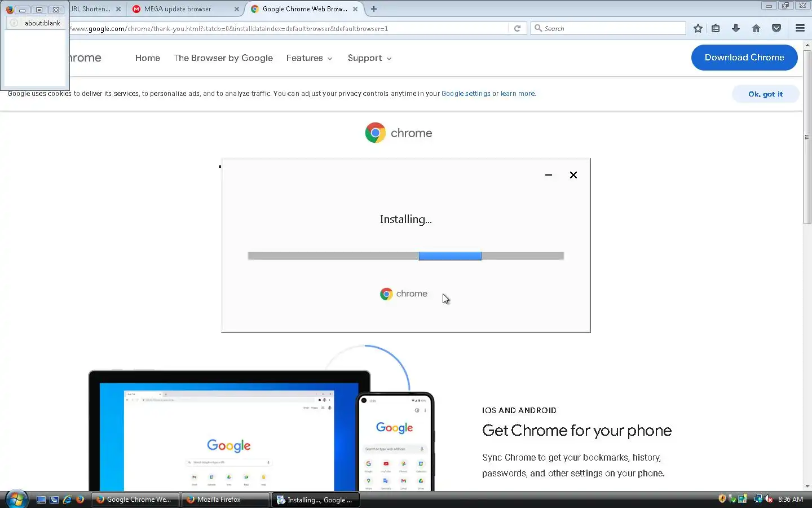812x508 pixels.
Task: Click the security shield tray icon
Action: click(722, 499)
